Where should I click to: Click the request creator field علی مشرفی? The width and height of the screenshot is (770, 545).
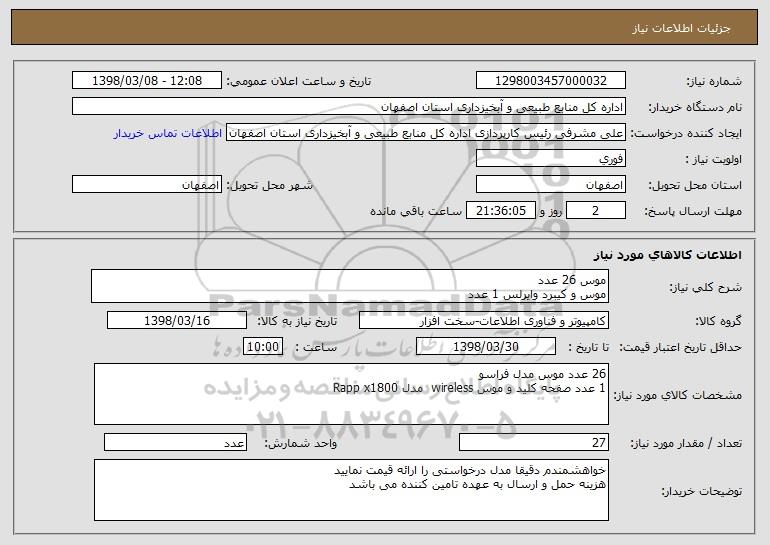click(x=426, y=133)
